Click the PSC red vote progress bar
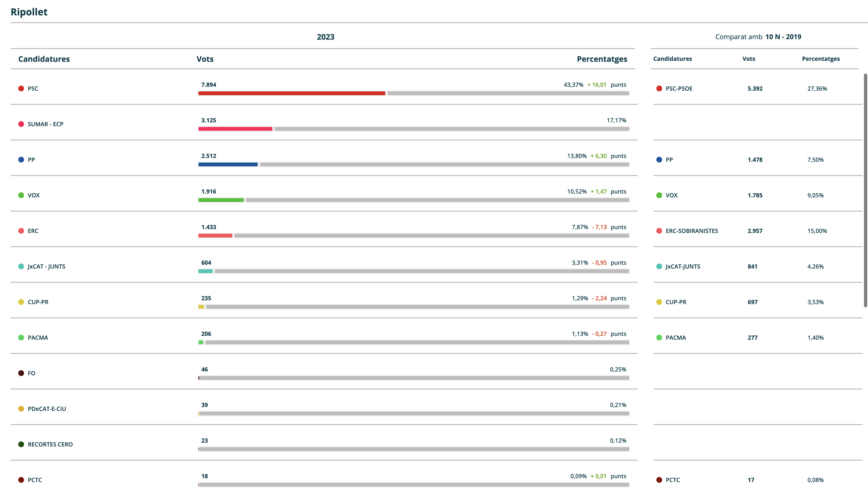The height and width of the screenshot is (496, 868). 291,93
